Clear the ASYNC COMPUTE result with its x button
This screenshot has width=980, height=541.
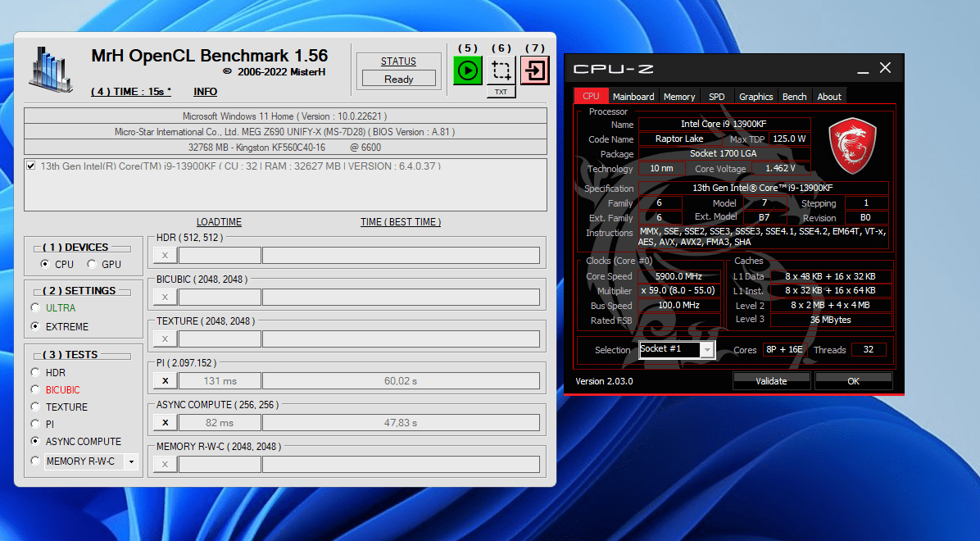[x=165, y=423]
